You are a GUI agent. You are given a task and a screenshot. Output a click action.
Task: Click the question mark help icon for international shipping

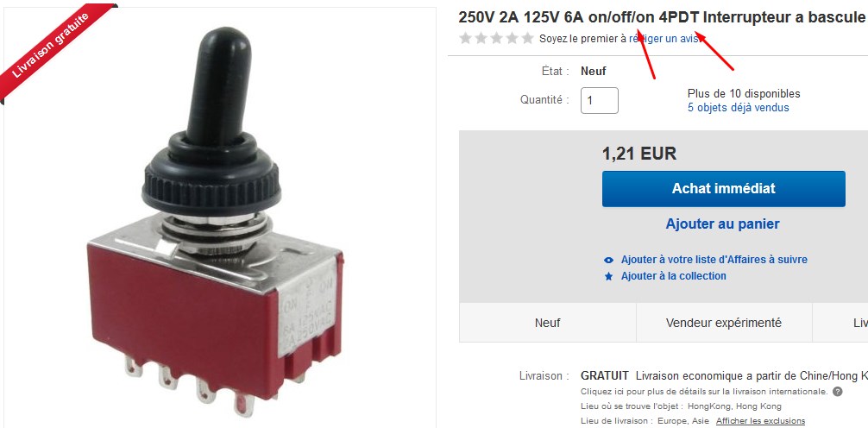coord(838,392)
